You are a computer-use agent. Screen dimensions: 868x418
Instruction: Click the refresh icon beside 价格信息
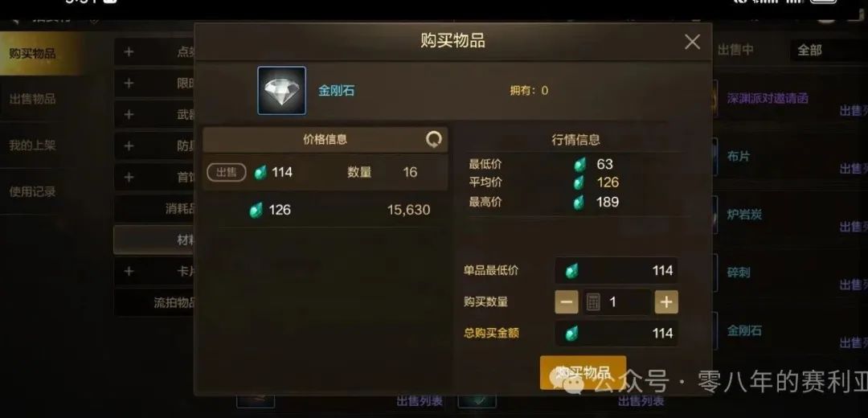[x=433, y=140]
